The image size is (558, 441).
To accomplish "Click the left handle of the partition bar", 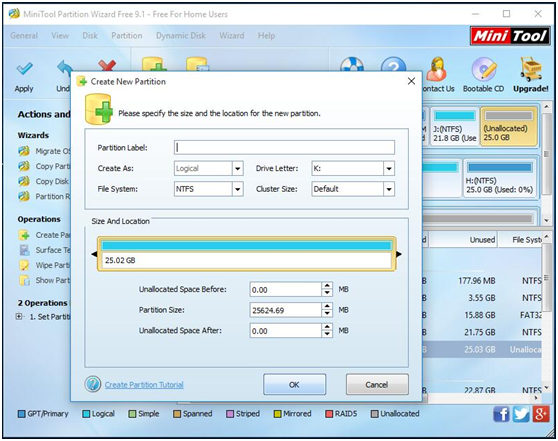I will point(94,254).
